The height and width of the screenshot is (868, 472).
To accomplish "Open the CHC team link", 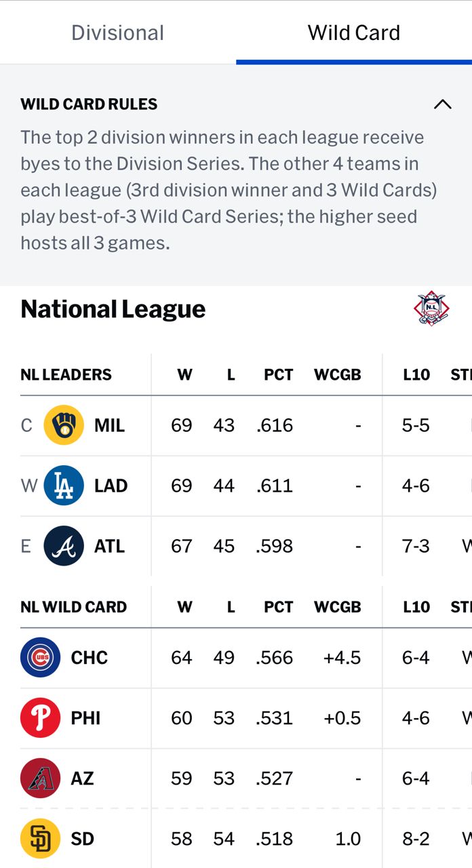I will (90, 657).
